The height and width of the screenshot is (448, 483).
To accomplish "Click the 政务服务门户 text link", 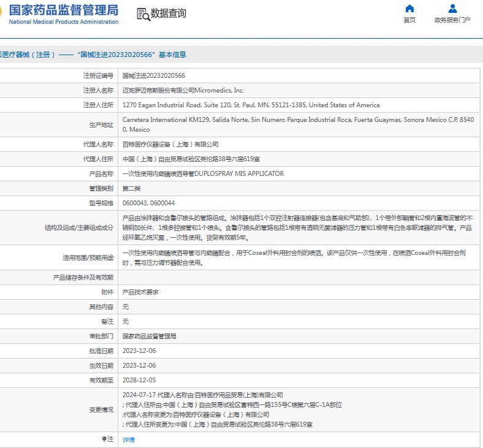I will click(x=452, y=20).
